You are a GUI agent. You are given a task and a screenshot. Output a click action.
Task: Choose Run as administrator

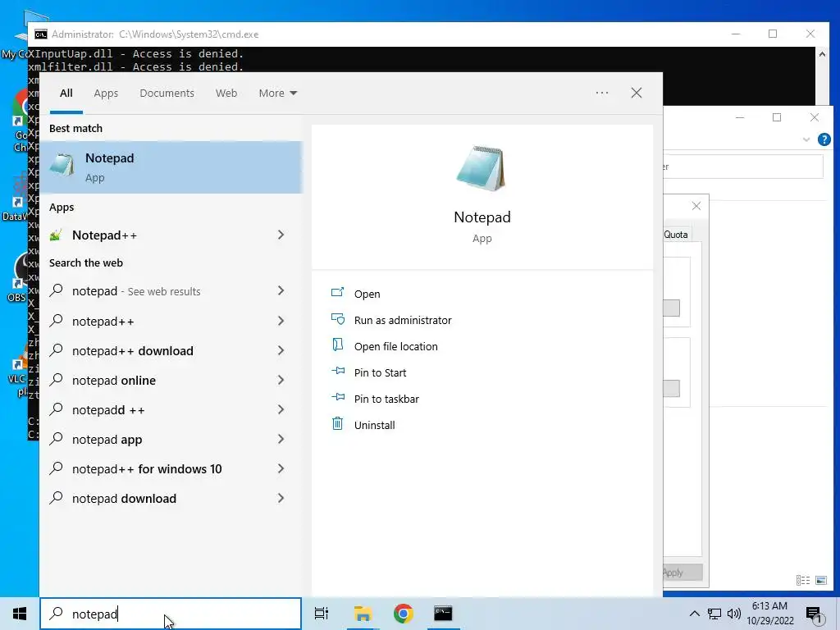click(x=402, y=320)
